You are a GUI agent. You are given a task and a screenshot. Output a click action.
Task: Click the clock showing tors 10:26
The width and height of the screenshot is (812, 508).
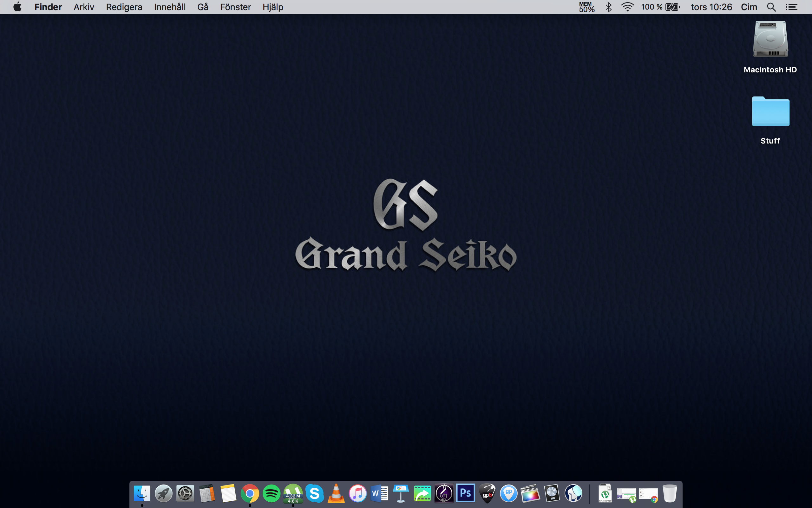(x=711, y=7)
